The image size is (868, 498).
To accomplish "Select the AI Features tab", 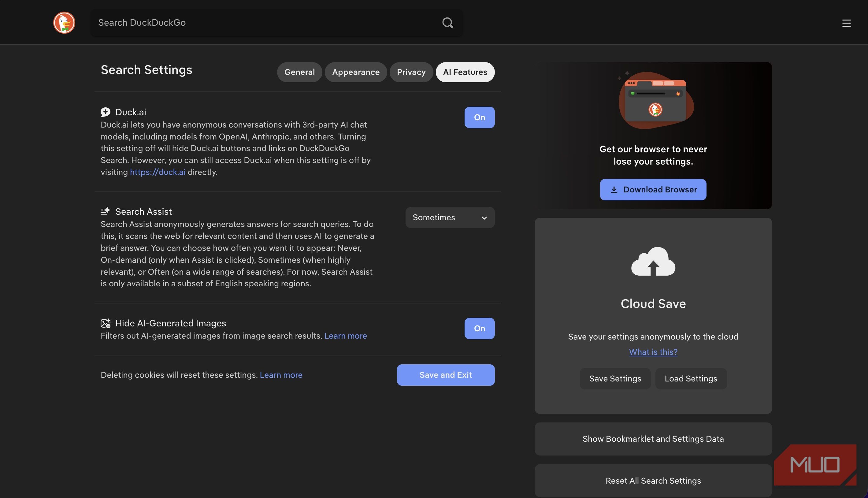I will (x=465, y=72).
